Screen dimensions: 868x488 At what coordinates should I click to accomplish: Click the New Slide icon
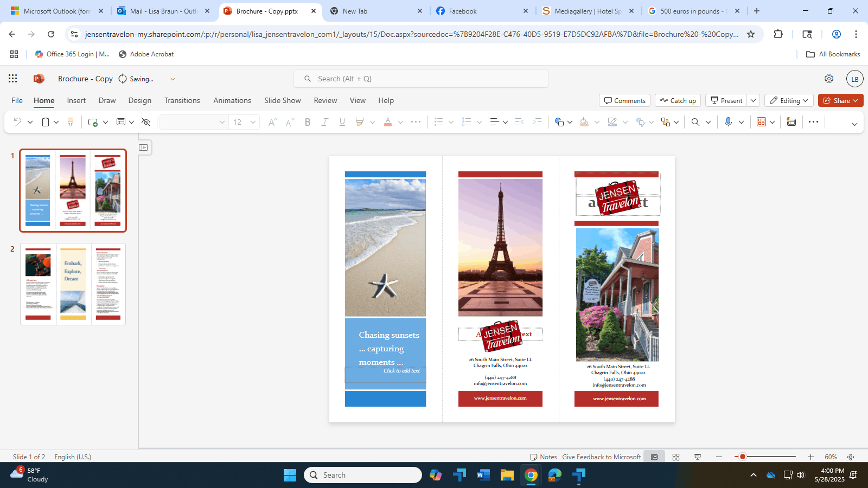92,121
